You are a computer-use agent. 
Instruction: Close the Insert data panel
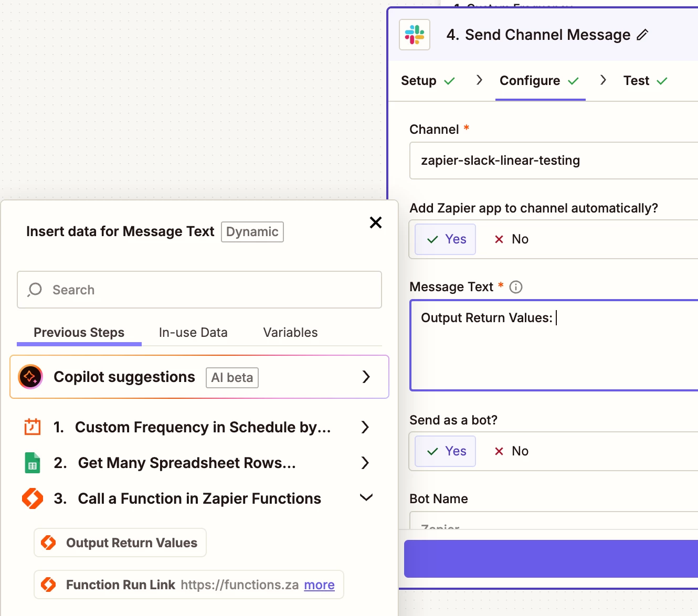pos(376,222)
